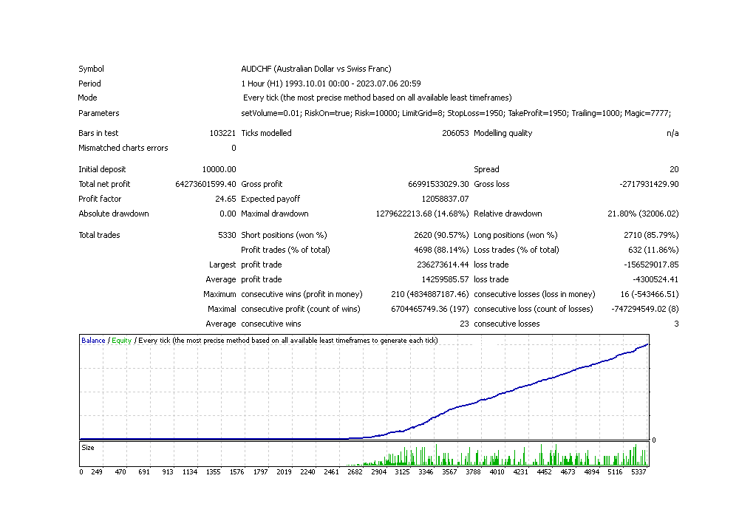Click the green Equity legend label

[x=121, y=341]
